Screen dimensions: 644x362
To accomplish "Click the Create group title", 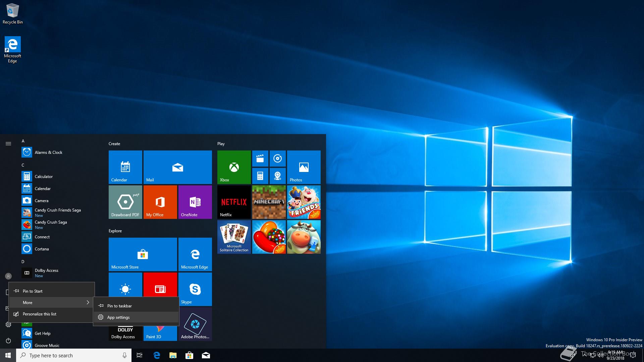I will coord(114,143).
